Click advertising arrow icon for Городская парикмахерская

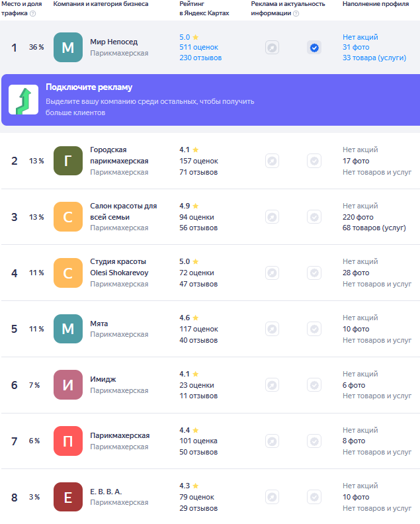pos(272,161)
